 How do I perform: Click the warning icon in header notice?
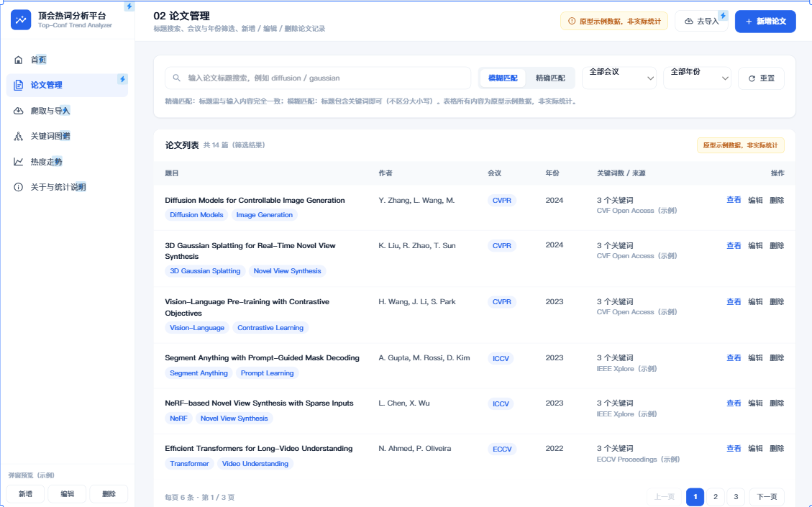point(572,22)
